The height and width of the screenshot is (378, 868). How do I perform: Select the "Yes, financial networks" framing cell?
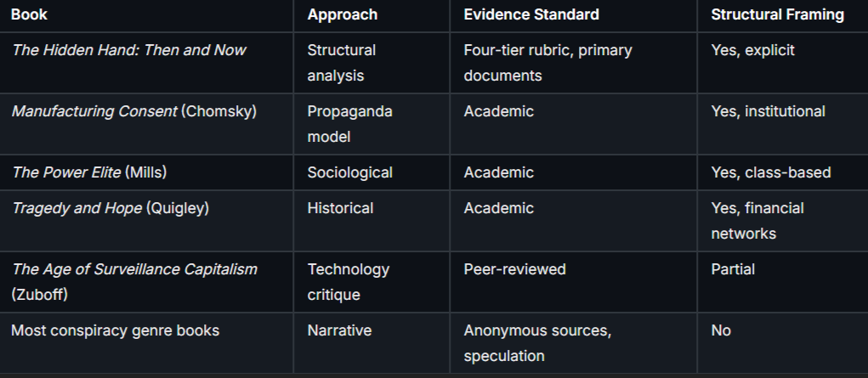pyautogui.click(x=757, y=220)
